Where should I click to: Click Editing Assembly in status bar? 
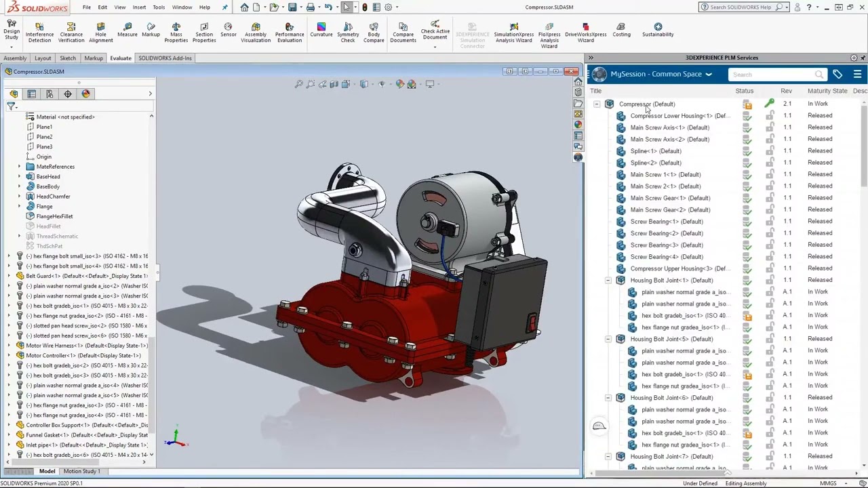[x=746, y=483]
